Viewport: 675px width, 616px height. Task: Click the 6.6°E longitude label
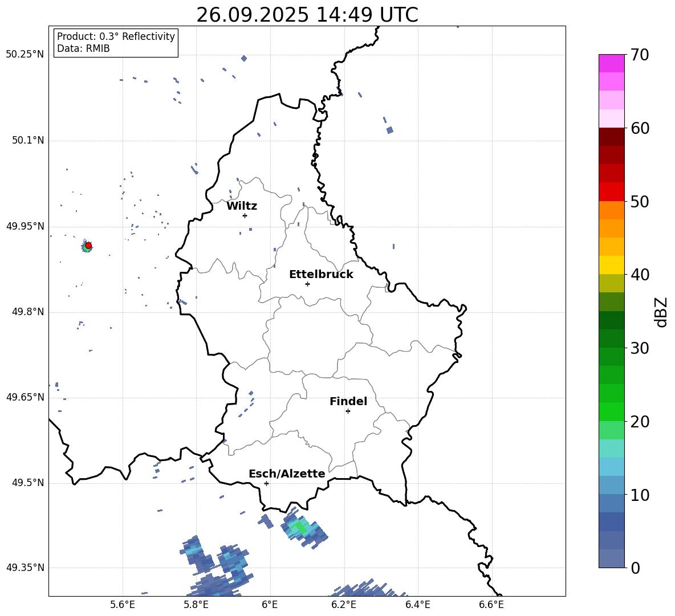pos(491,605)
